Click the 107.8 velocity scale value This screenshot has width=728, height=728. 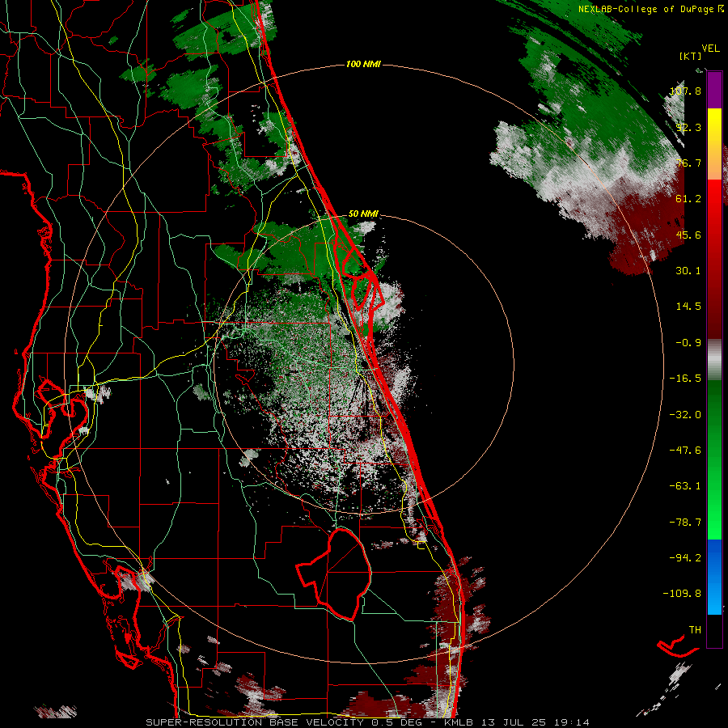point(685,91)
